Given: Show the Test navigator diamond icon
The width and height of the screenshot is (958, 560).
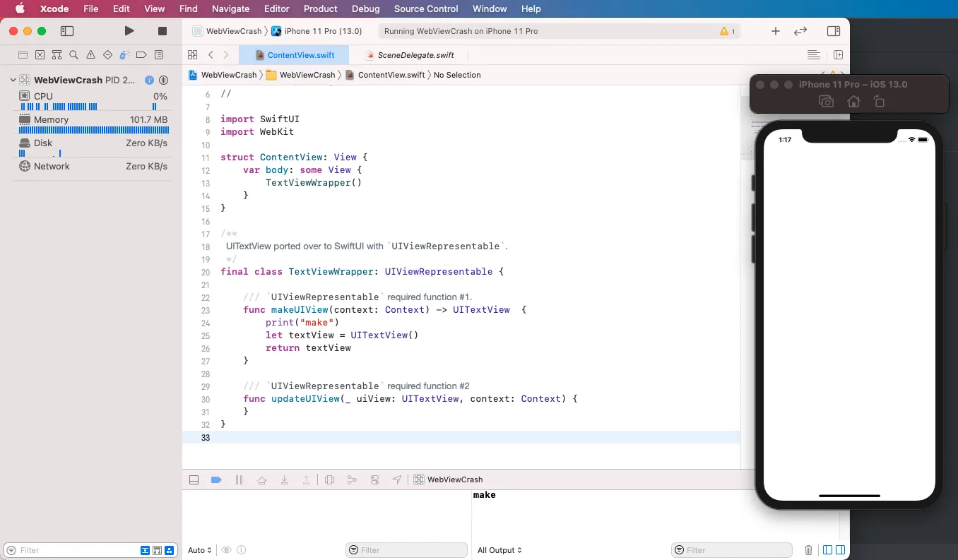Looking at the screenshot, I should [x=107, y=54].
